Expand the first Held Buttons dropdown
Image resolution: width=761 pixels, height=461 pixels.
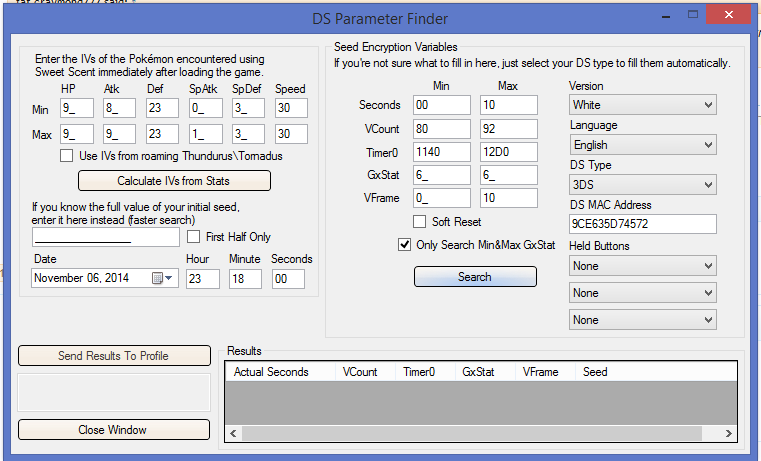click(642, 266)
